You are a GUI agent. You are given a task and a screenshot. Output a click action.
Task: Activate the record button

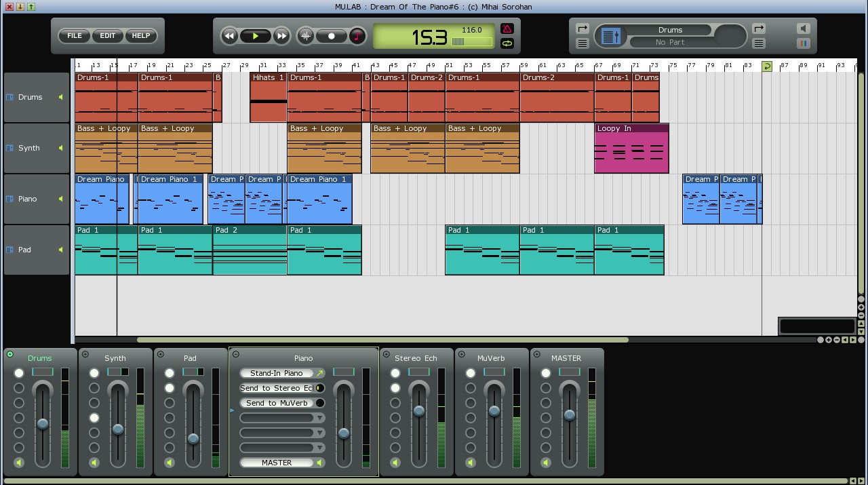pyautogui.click(x=332, y=36)
